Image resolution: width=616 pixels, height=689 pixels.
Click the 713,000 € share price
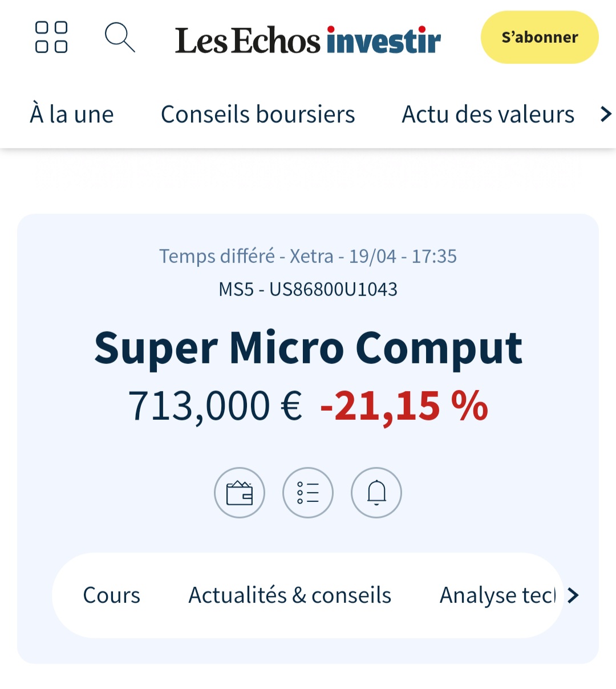coord(214,406)
